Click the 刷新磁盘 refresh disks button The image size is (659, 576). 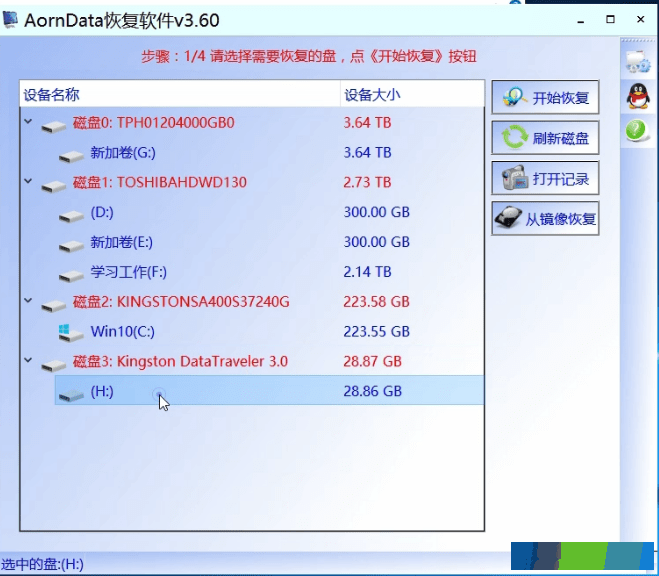pos(545,138)
